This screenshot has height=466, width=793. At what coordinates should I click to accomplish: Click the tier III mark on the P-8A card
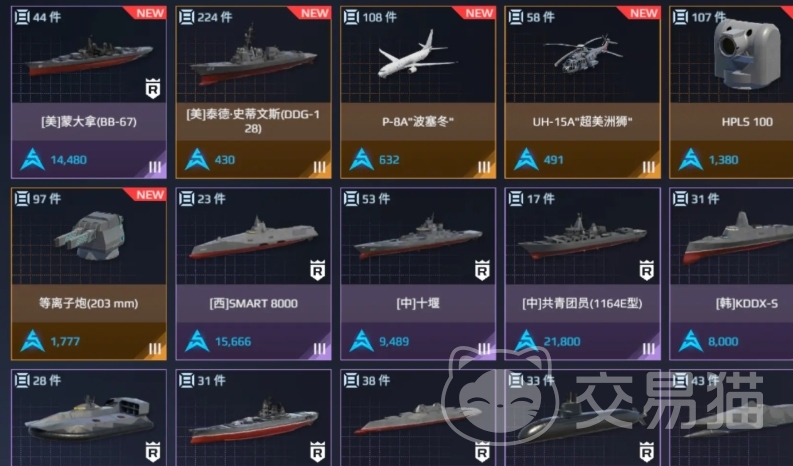coord(484,167)
